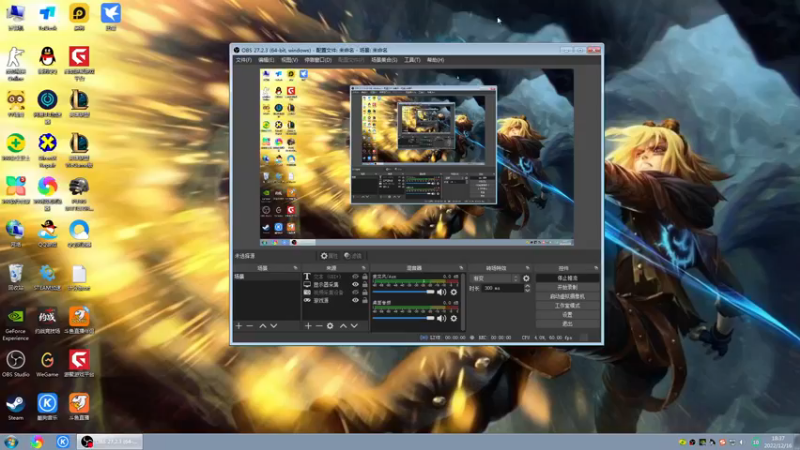Screen dimensions: 800x450
Task: Enable Studio Mode from Controls
Action: 567,306
